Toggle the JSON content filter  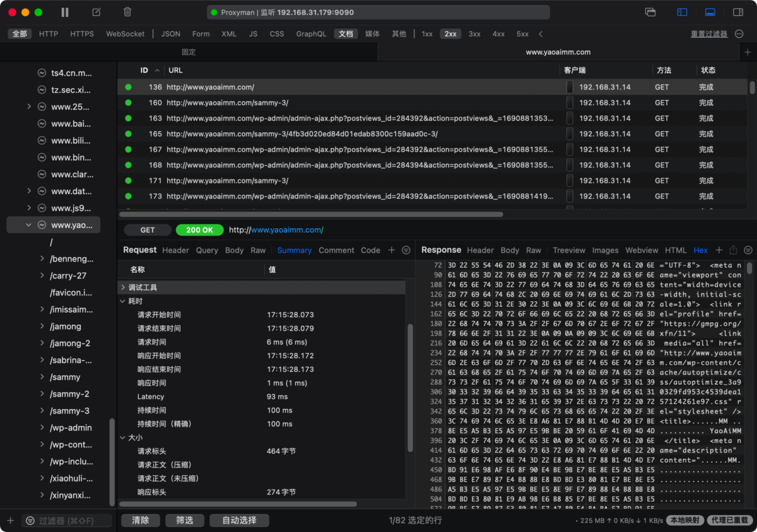(x=170, y=34)
